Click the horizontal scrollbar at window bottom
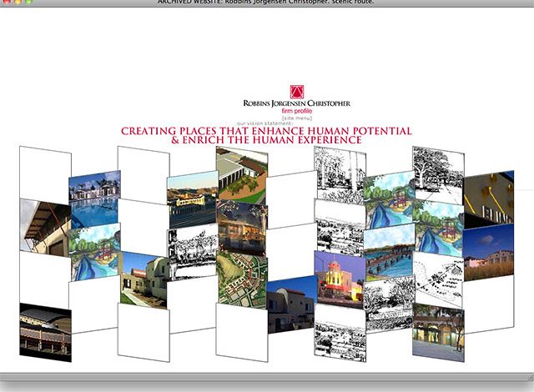Image resolution: width=534 pixels, height=392 pixels. tap(266, 377)
